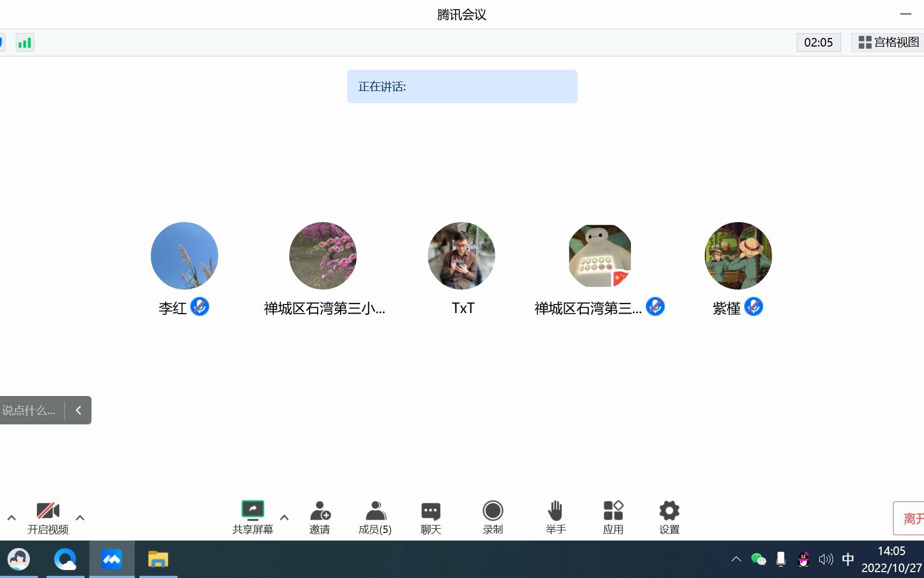
Task: Open meeting settings (设置)
Action: pos(669,518)
